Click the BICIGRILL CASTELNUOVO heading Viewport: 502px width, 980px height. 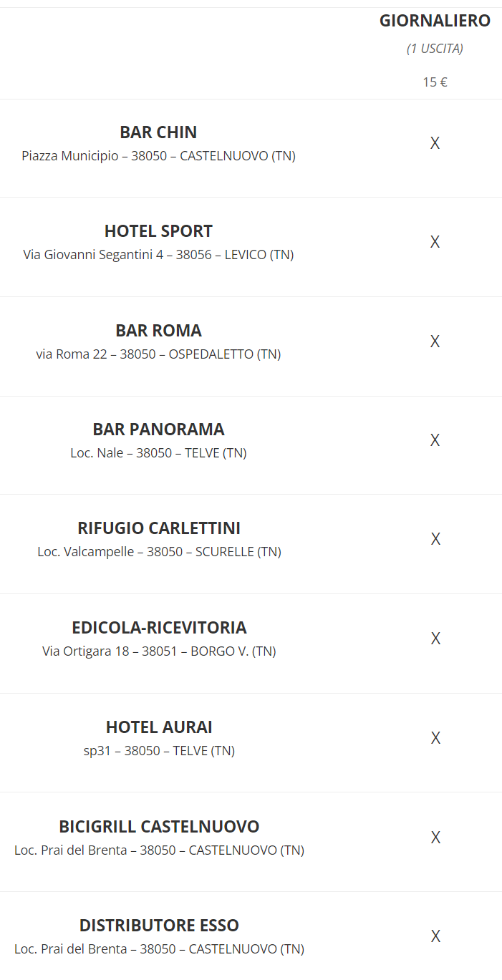coord(159,827)
